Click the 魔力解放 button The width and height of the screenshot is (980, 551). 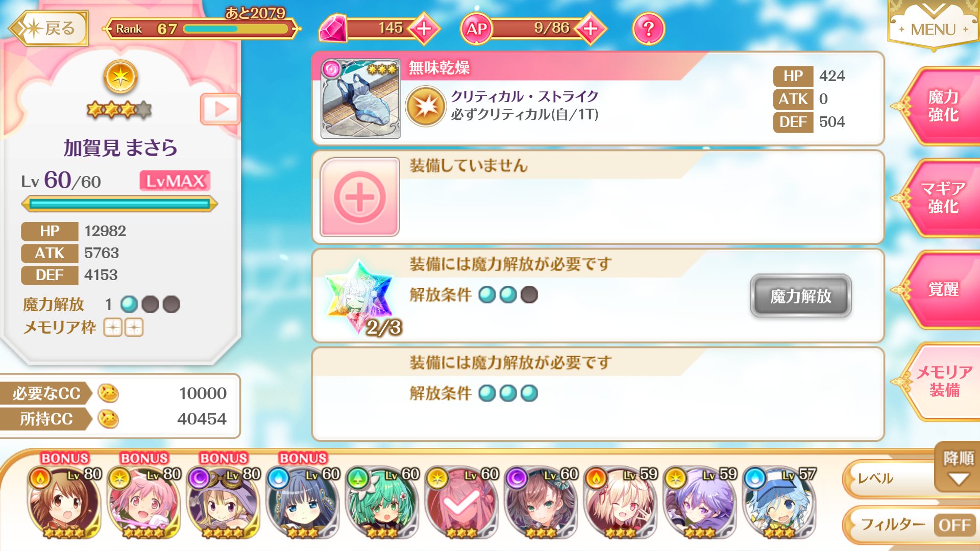pos(800,296)
